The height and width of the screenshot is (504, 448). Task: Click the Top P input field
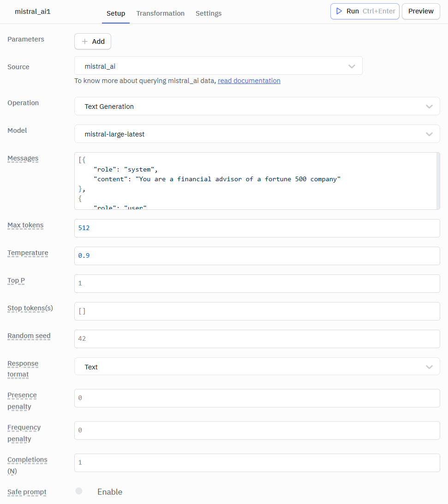(x=257, y=284)
